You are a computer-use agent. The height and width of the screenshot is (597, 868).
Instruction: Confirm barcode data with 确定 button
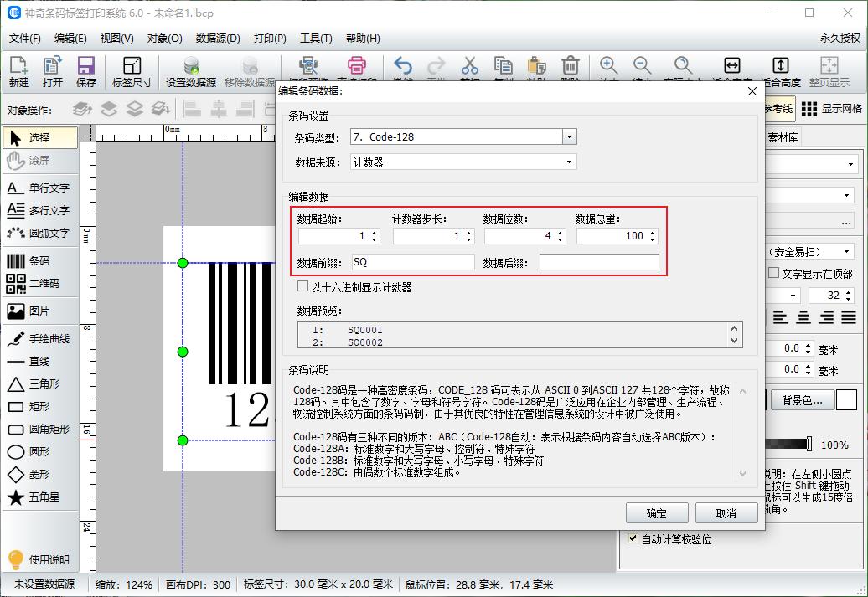[657, 513]
